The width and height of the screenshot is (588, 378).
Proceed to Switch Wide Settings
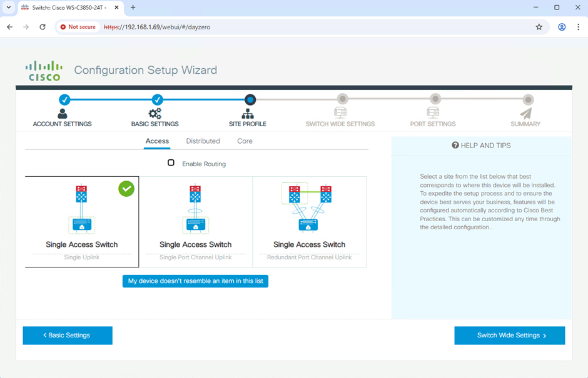pyautogui.click(x=510, y=336)
